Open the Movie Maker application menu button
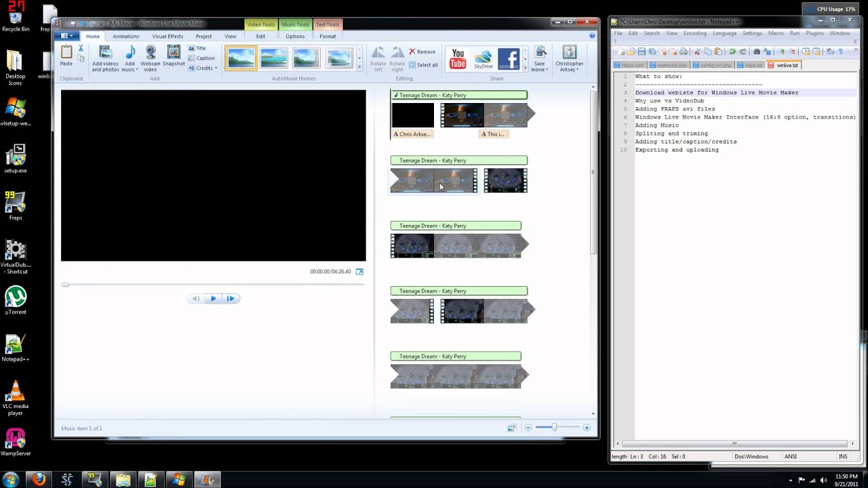Viewport: 868px width, 488px height. click(x=66, y=36)
